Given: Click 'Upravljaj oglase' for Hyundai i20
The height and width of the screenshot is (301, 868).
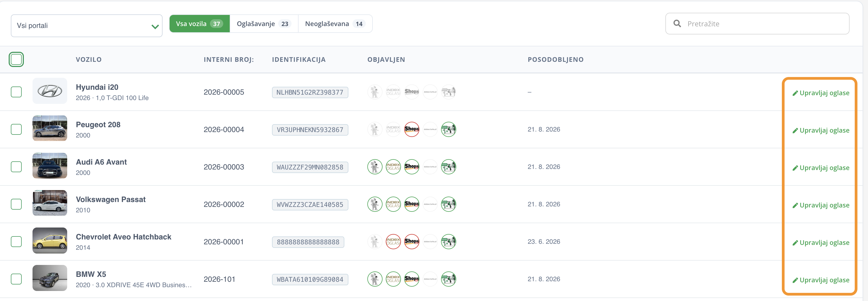Looking at the screenshot, I should pos(821,93).
